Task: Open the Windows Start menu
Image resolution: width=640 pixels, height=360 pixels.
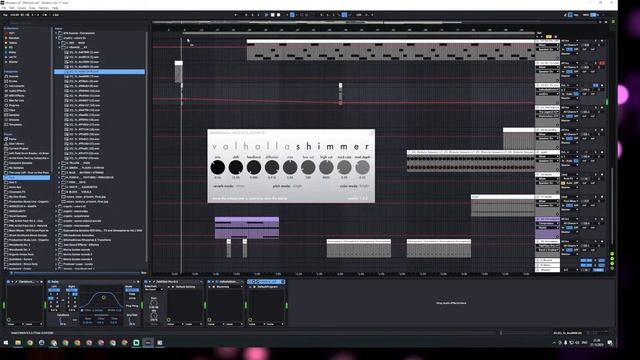Action: tap(6, 343)
